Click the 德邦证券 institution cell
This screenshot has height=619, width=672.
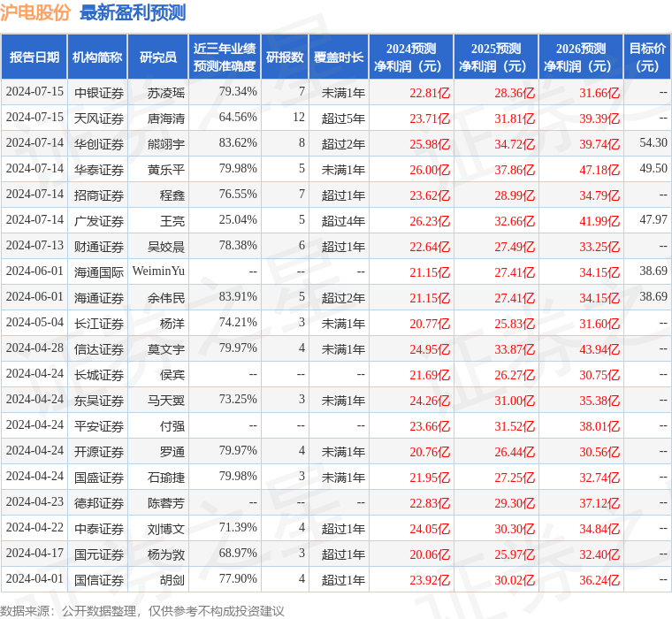click(99, 503)
